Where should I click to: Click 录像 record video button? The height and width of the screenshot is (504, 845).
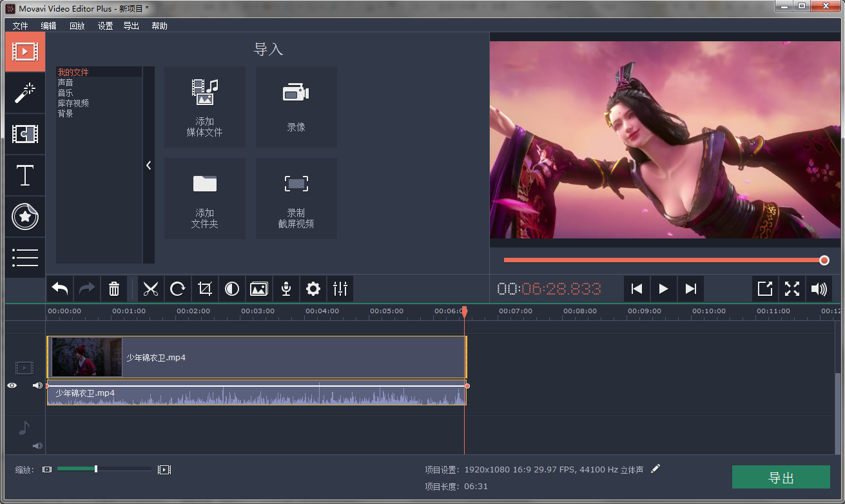[296, 107]
